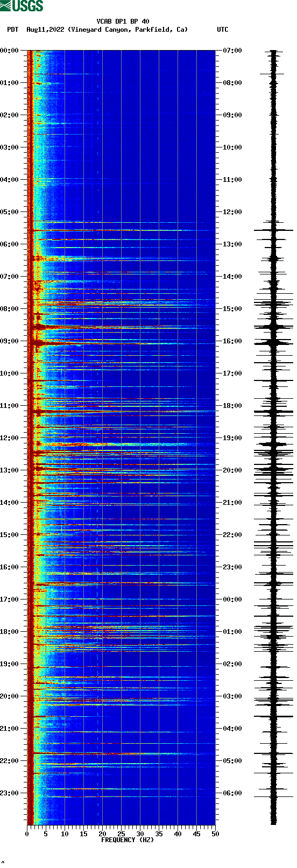Click the 'UTC' timezone label

[x=223, y=30]
